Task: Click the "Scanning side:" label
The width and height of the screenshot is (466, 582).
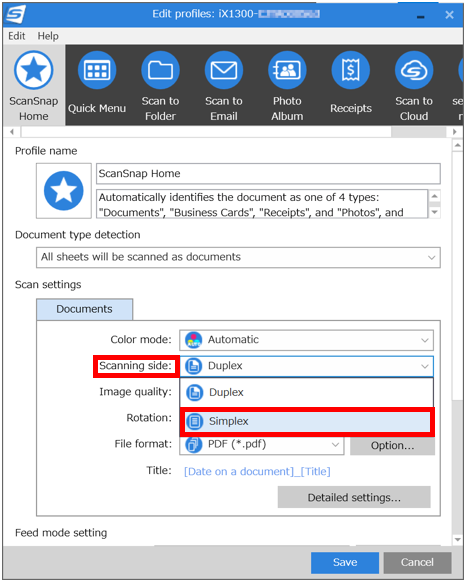Action: 136,366
